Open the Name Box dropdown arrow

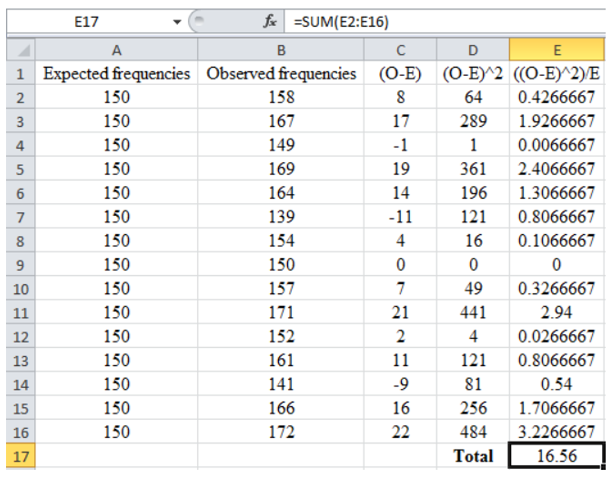(x=178, y=19)
